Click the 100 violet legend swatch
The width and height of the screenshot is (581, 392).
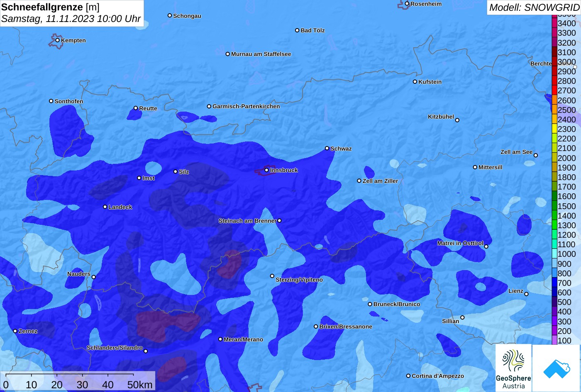point(554,341)
